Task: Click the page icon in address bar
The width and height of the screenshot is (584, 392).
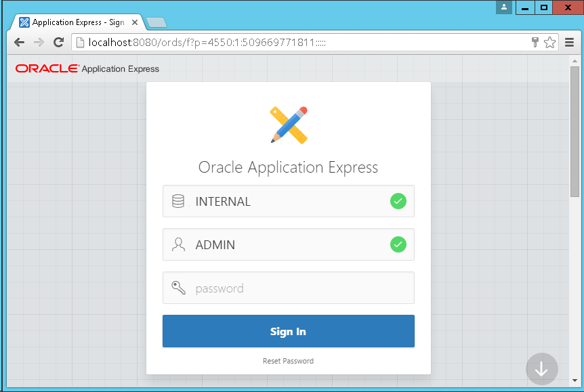Action: 80,43
